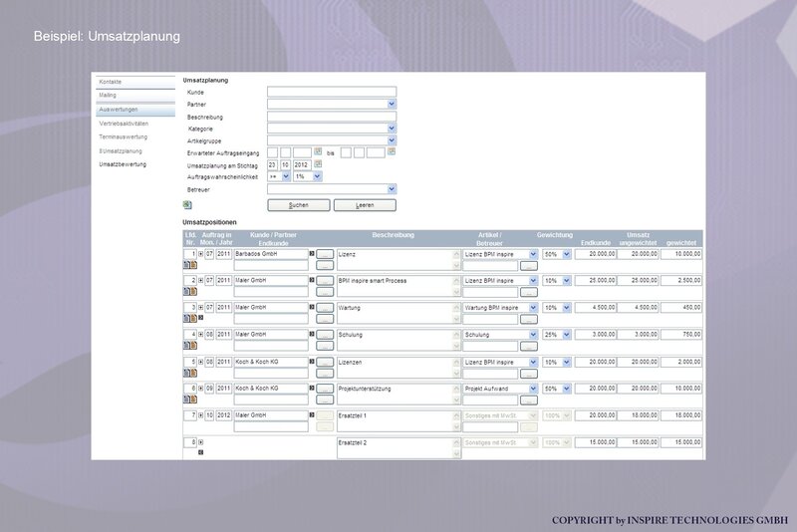Click the Kunde input field

click(332, 92)
